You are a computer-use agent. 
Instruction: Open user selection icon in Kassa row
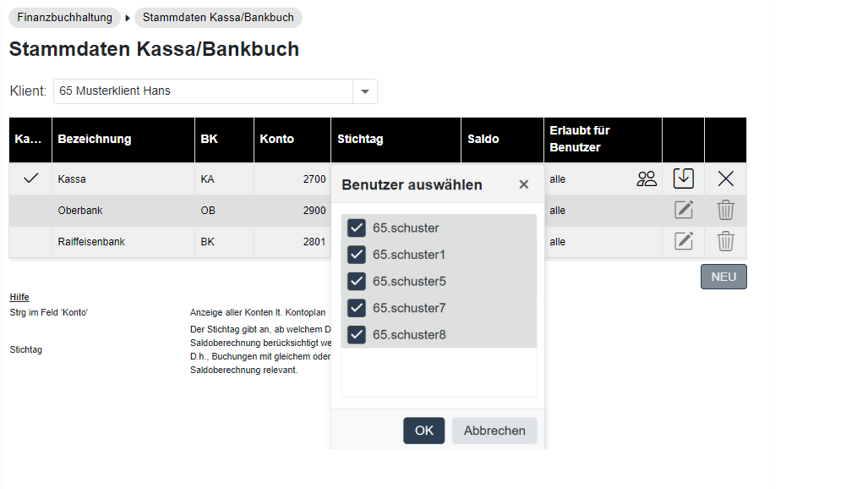647,179
